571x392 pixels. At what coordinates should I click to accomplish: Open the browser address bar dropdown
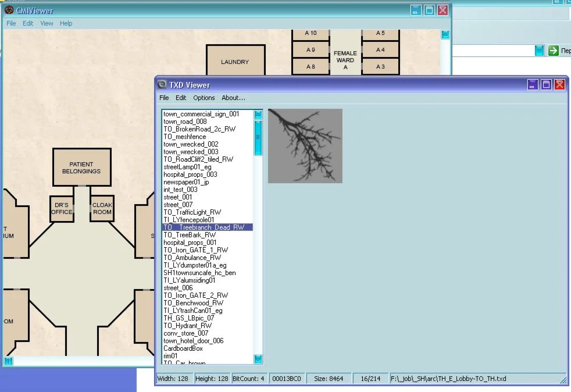(539, 51)
